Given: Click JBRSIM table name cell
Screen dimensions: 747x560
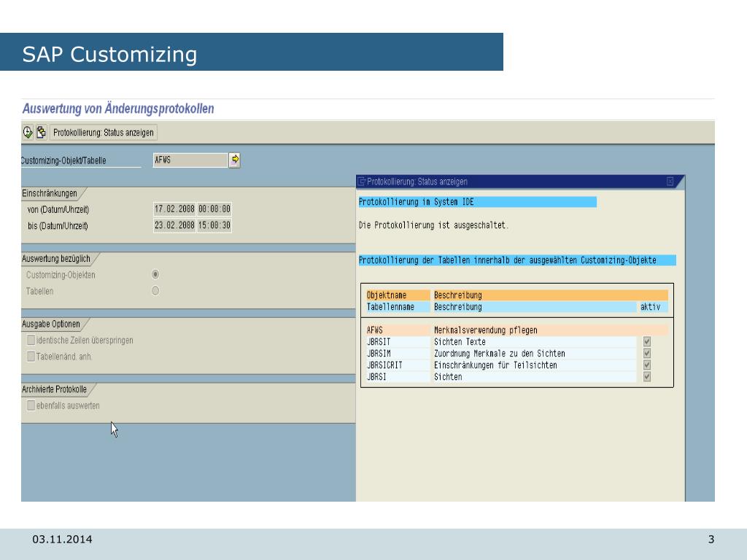Looking at the screenshot, I should click(398, 354).
